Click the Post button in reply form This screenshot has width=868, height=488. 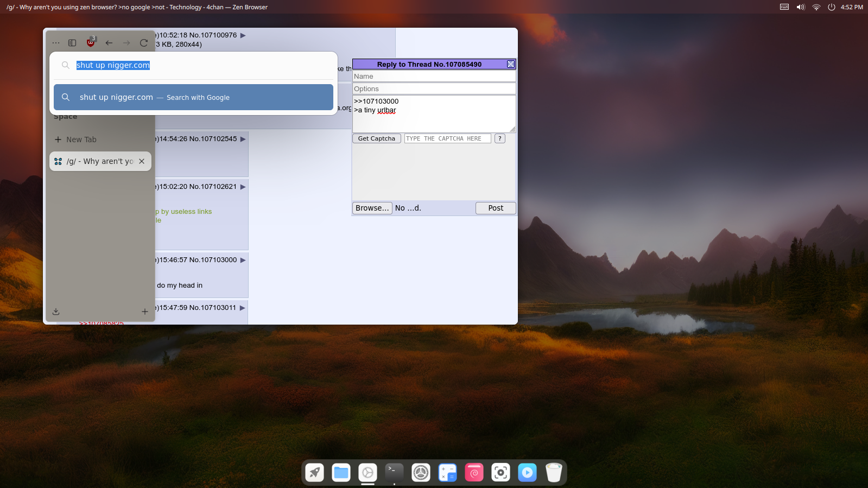(495, 208)
